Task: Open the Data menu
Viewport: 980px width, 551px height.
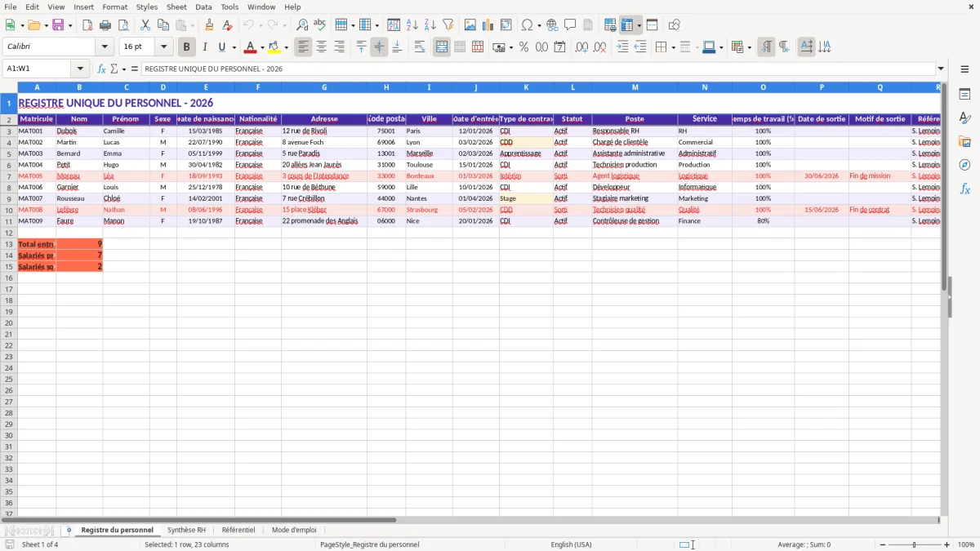Action: [x=203, y=7]
